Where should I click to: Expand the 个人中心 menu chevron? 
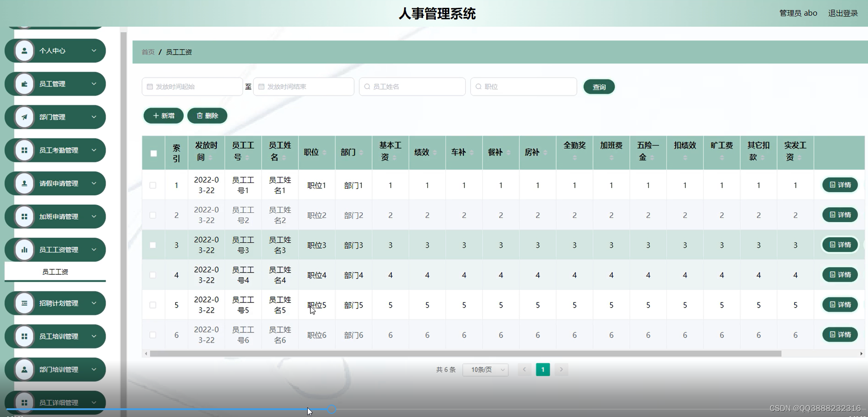(94, 51)
